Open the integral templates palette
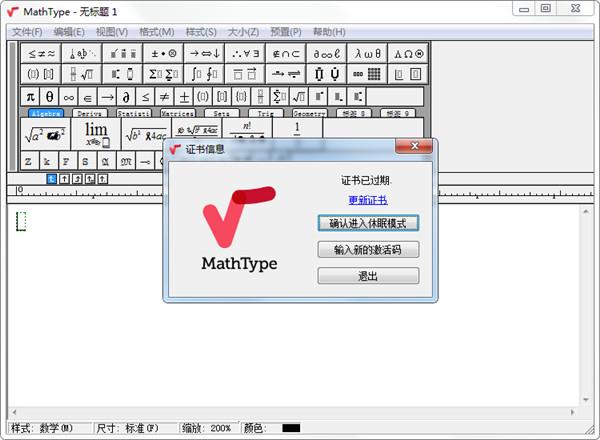 204,74
